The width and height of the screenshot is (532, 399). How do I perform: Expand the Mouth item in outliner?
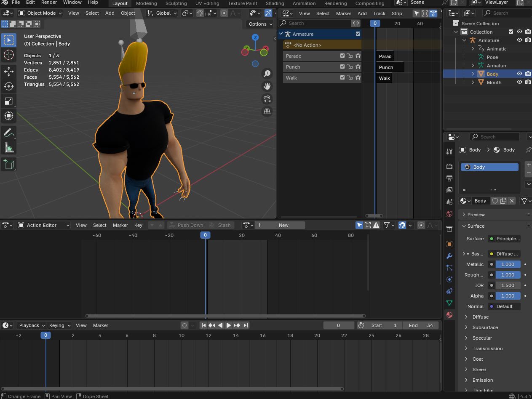pos(473,82)
